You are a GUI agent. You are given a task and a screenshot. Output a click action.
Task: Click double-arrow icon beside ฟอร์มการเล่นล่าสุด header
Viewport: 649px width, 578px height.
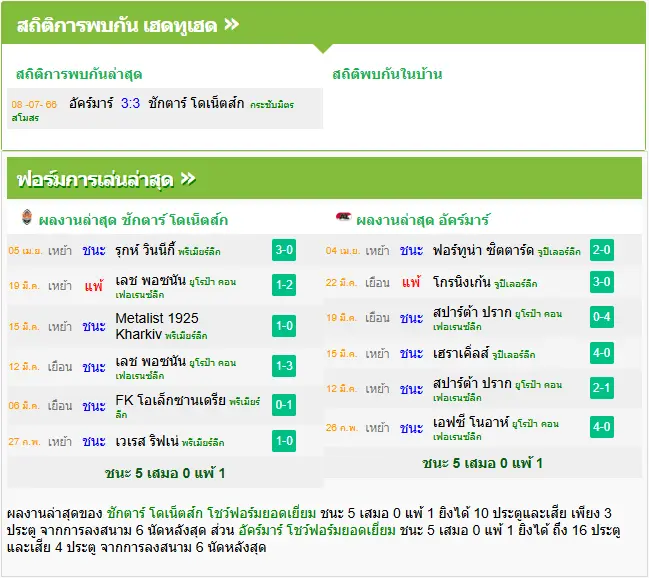pyautogui.click(x=188, y=179)
